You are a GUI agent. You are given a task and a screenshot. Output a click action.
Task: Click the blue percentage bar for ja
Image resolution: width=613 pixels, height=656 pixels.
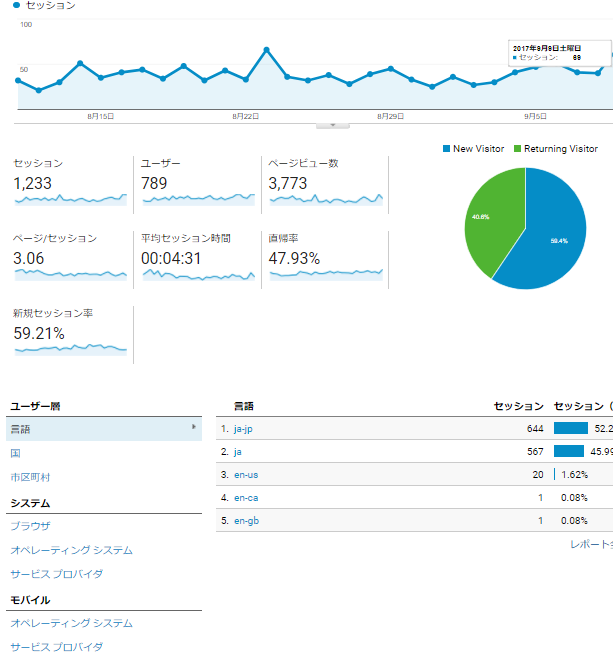(x=569, y=451)
